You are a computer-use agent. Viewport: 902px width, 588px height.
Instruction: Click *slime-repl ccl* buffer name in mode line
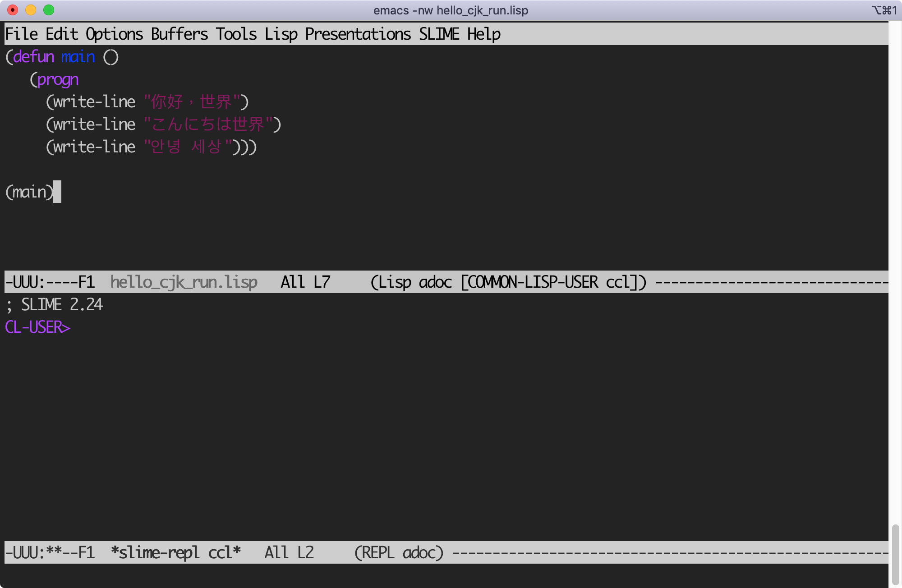[175, 553]
